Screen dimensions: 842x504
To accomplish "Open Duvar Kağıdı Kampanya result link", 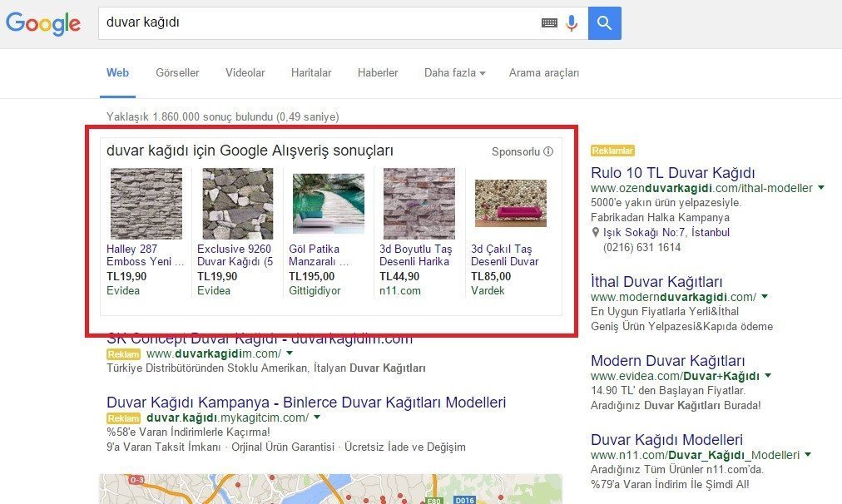I will (306, 402).
